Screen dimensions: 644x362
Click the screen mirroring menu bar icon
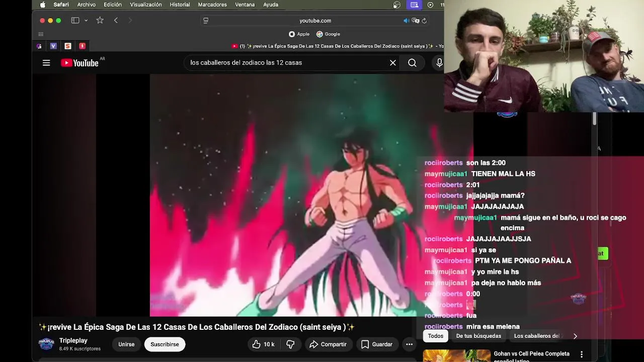tap(414, 5)
